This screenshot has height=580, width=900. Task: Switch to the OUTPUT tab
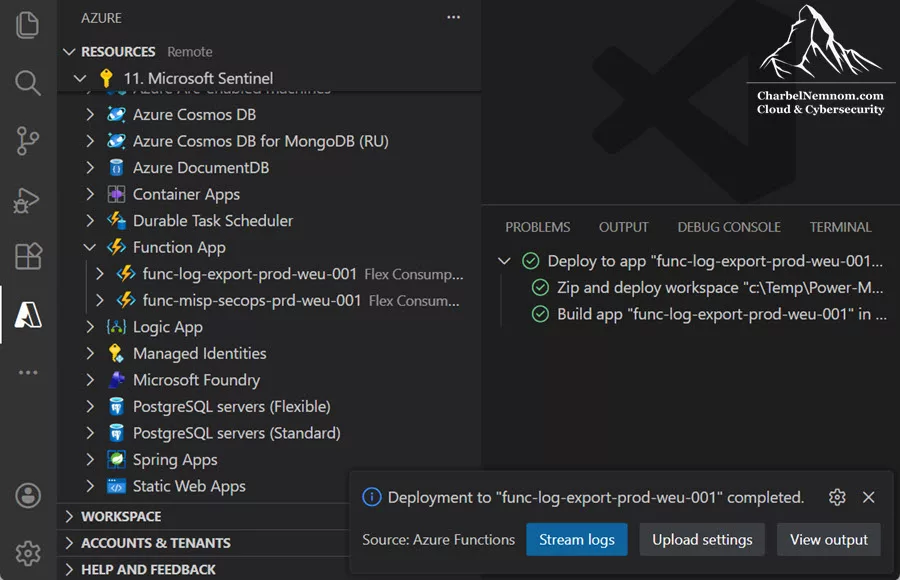click(x=623, y=227)
